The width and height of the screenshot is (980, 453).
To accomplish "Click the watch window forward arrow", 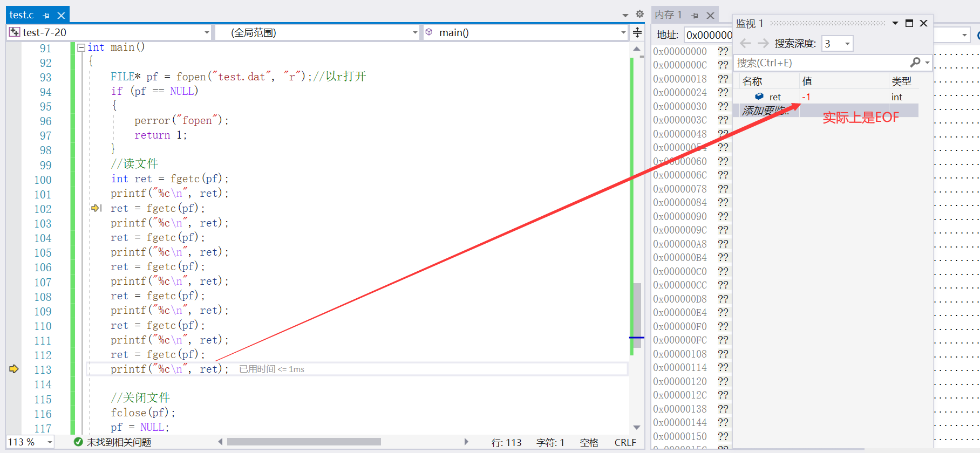I will (x=763, y=43).
